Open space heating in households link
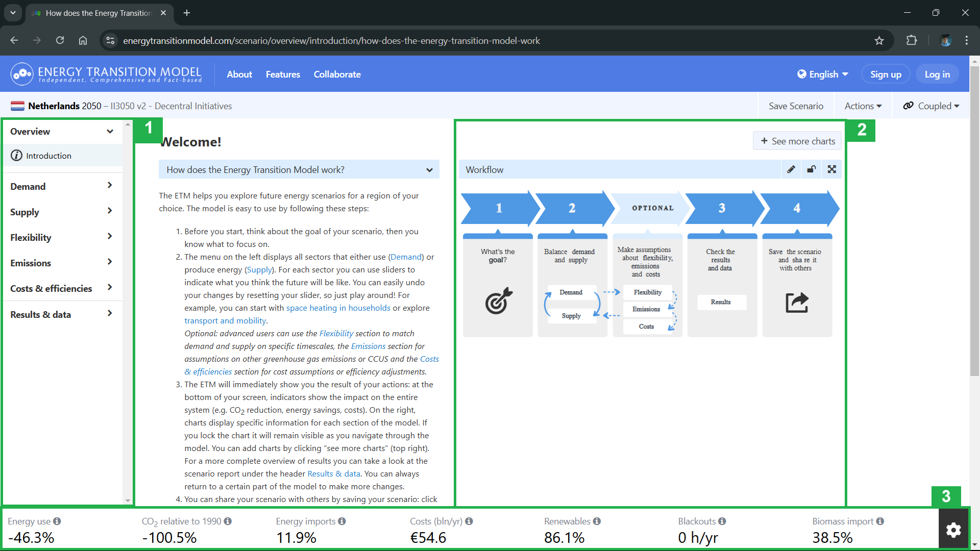Screen dimensions: 980x551 pos(338,308)
